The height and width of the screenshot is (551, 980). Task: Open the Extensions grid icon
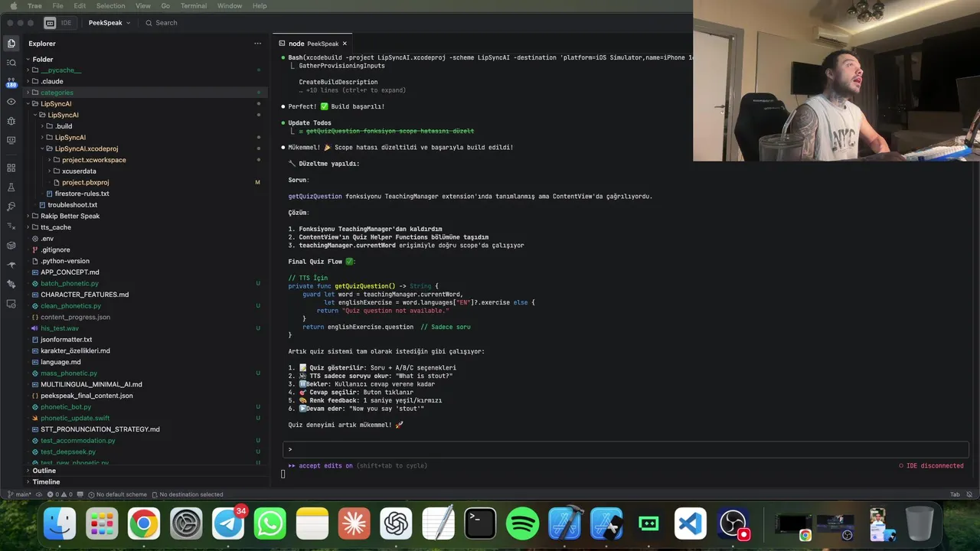[x=11, y=168]
